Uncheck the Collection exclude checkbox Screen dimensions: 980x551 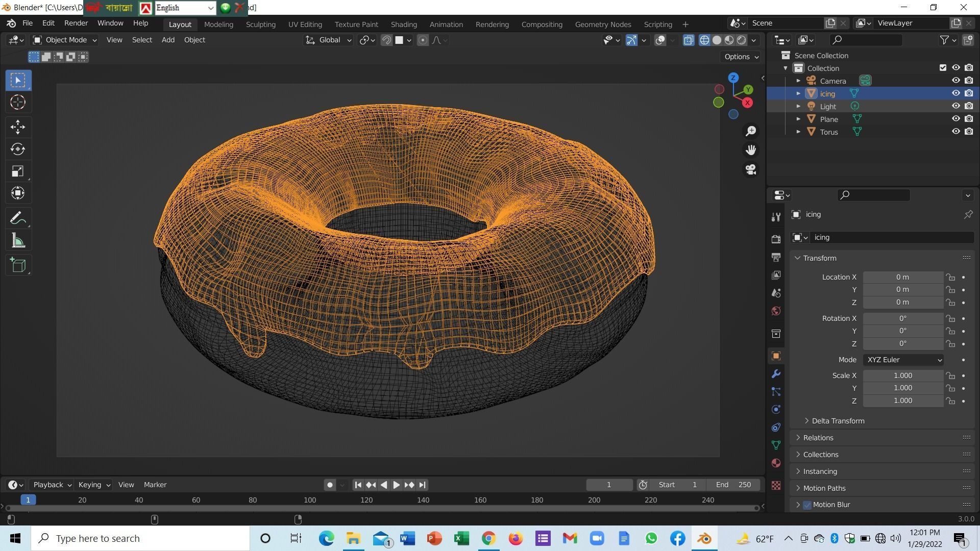point(943,68)
